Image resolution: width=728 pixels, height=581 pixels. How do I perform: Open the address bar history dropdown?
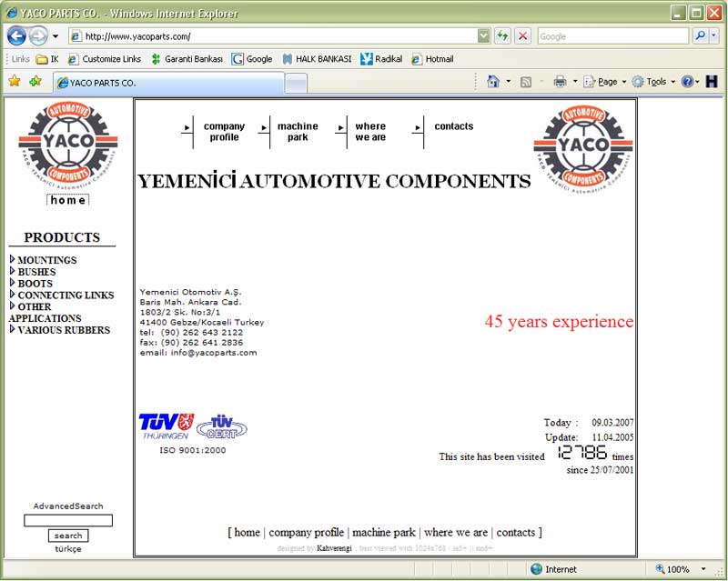click(x=484, y=36)
